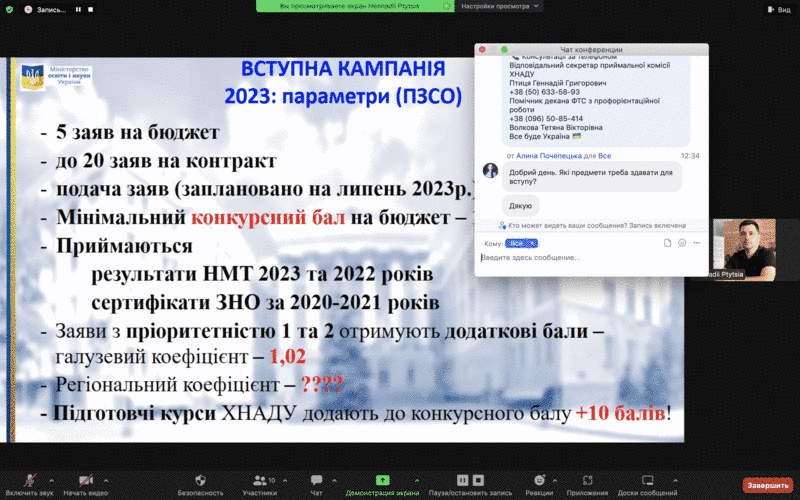Screen dimensions: 800x500
Task: Expand arrow next to Участники
Action: (x=285, y=481)
